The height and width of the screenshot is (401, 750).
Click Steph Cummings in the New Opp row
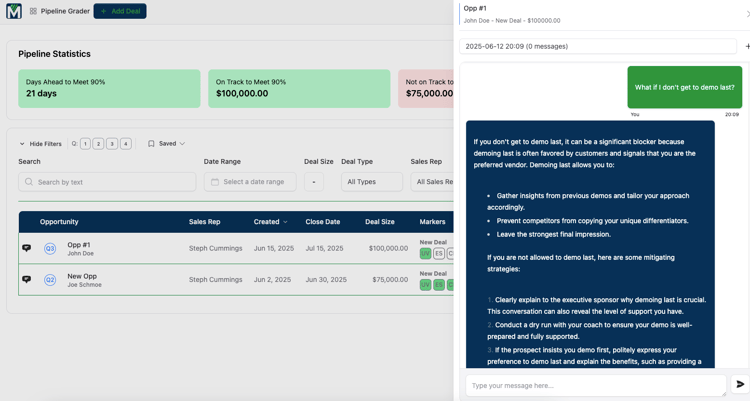point(215,279)
